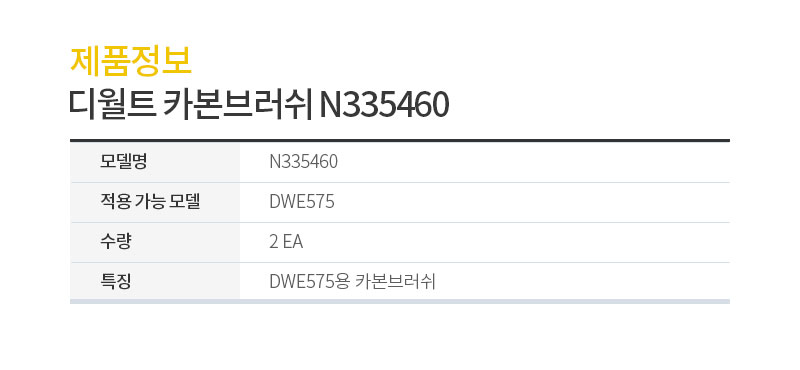This screenshot has width=800, height=370.
Task: Click 카본브러쉬 in the large product title
Action: click(237, 105)
